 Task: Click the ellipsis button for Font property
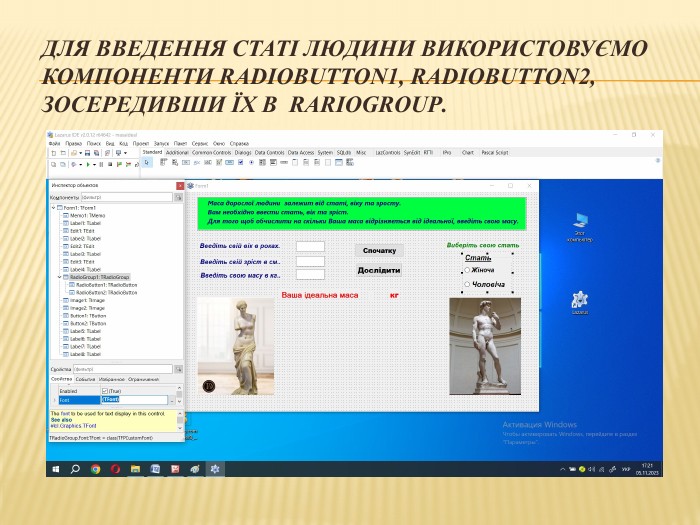click(172, 400)
